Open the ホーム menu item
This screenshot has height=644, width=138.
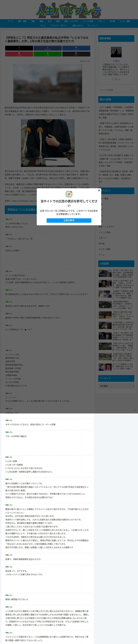11,21
